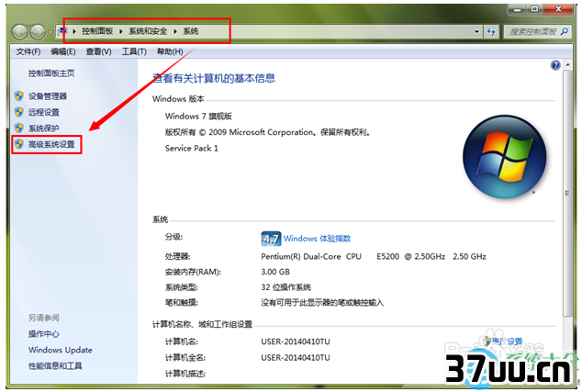This screenshot has width=582, height=392.
Task: Open the Windows 体验指数 link
Action: [x=318, y=239]
